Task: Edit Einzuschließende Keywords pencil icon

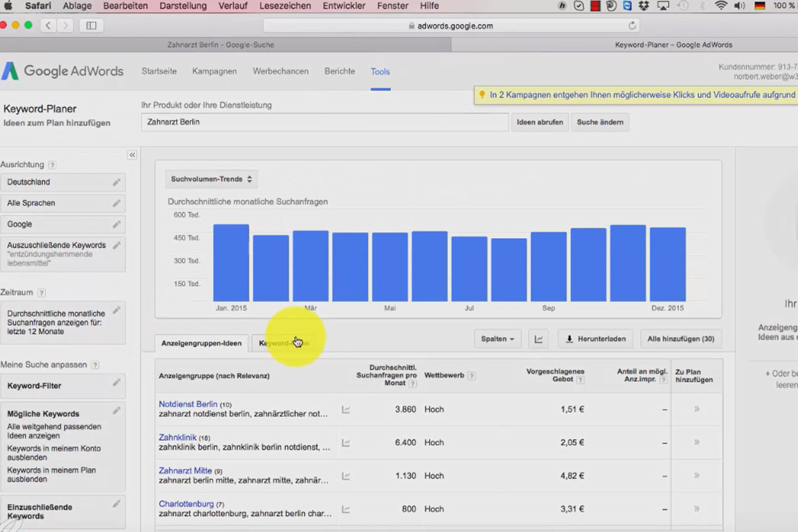Action: click(x=117, y=504)
